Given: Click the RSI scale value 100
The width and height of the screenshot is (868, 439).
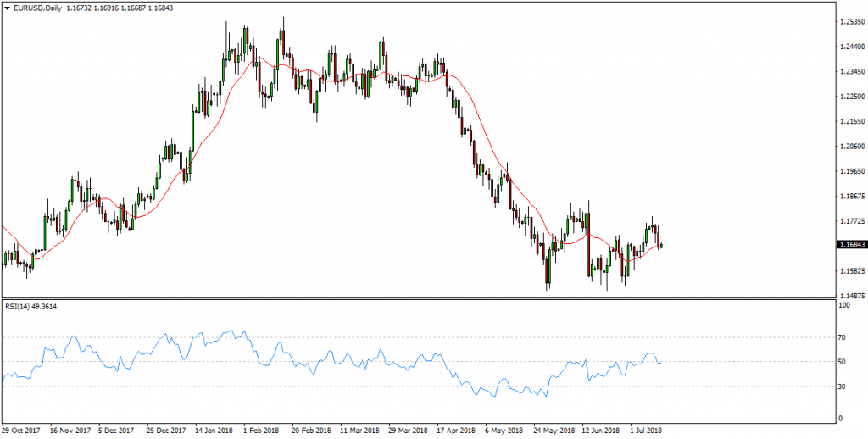Looking at the screenshot, I should [845, 305].
